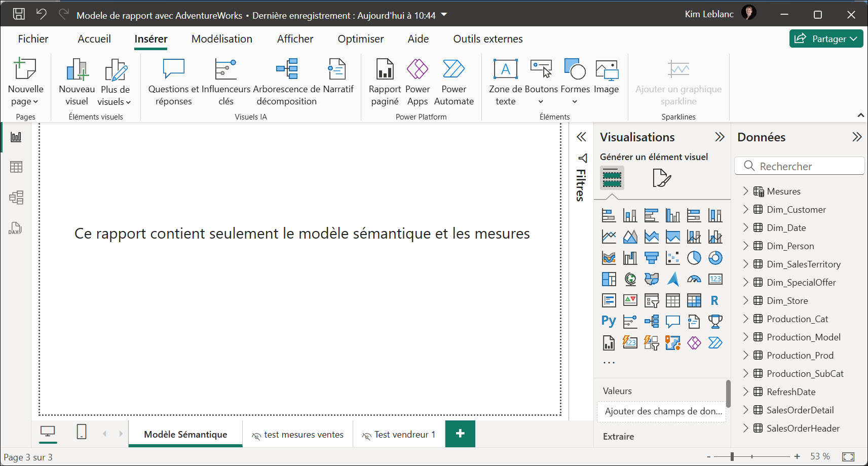Viewport: 868px width, 466px height.
Task: Open the format visual pane icon
Action: [662, 178]
